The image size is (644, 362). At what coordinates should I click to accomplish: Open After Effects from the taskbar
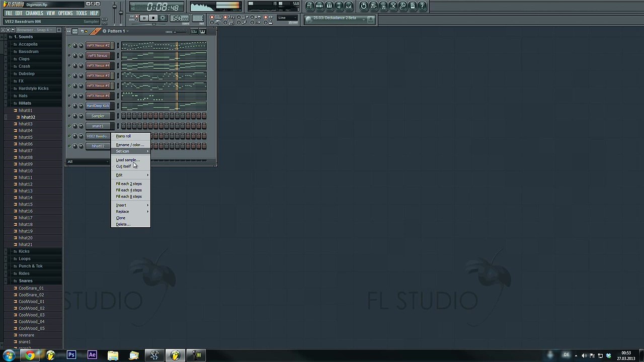92,355
